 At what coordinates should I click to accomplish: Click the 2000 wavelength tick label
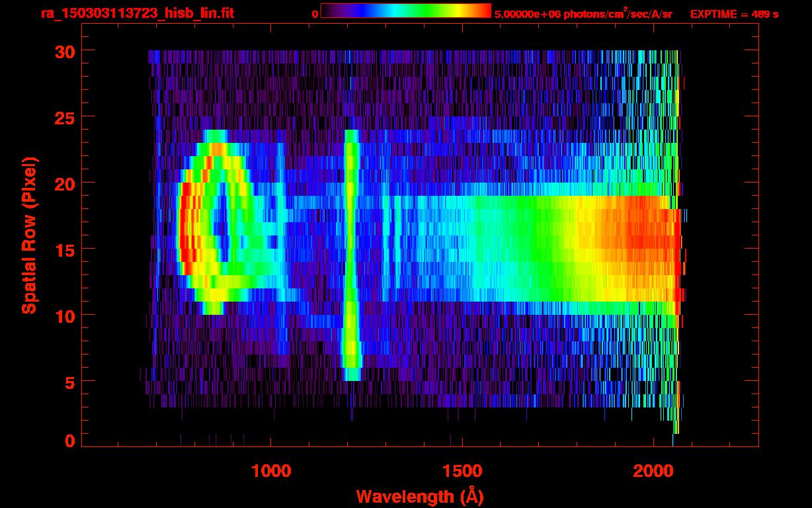(653, 471)
